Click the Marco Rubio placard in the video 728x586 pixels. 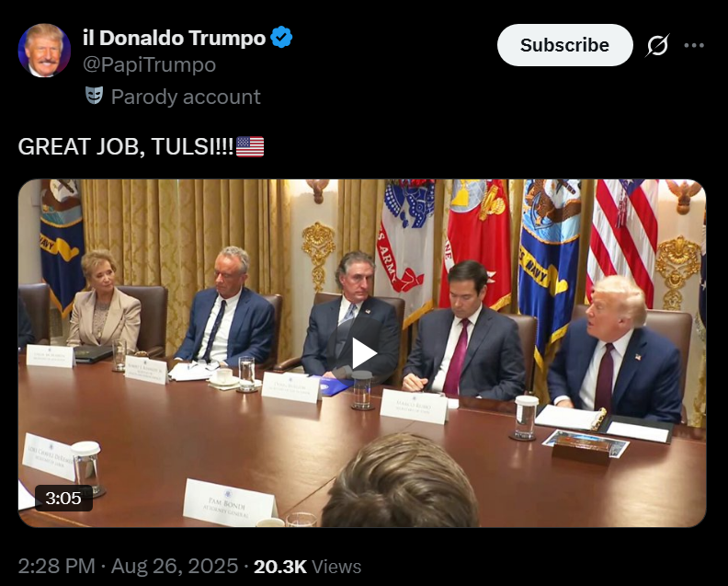415,407
